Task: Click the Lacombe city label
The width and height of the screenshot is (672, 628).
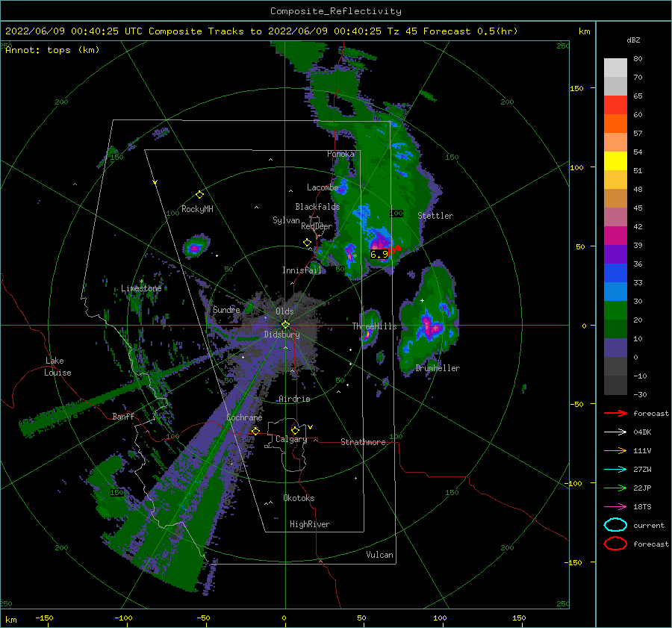Action: coord(323,187)
